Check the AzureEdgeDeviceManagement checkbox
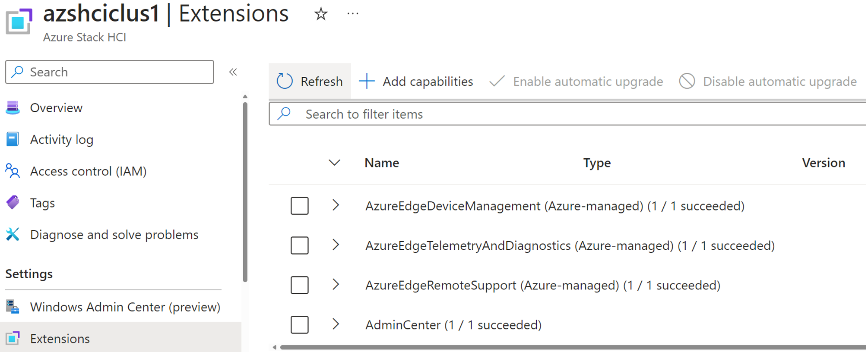Screen dimensions: 868x352 click(x=299, y=206)
